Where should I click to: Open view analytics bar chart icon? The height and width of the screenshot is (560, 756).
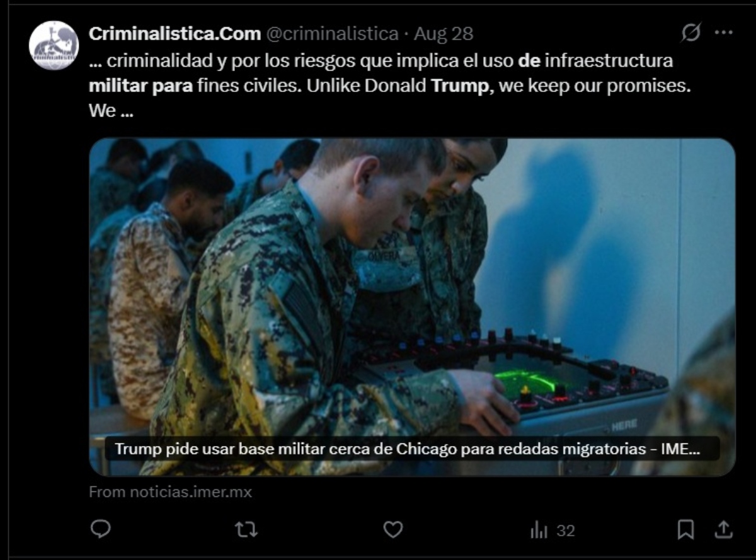coord(539,530)
